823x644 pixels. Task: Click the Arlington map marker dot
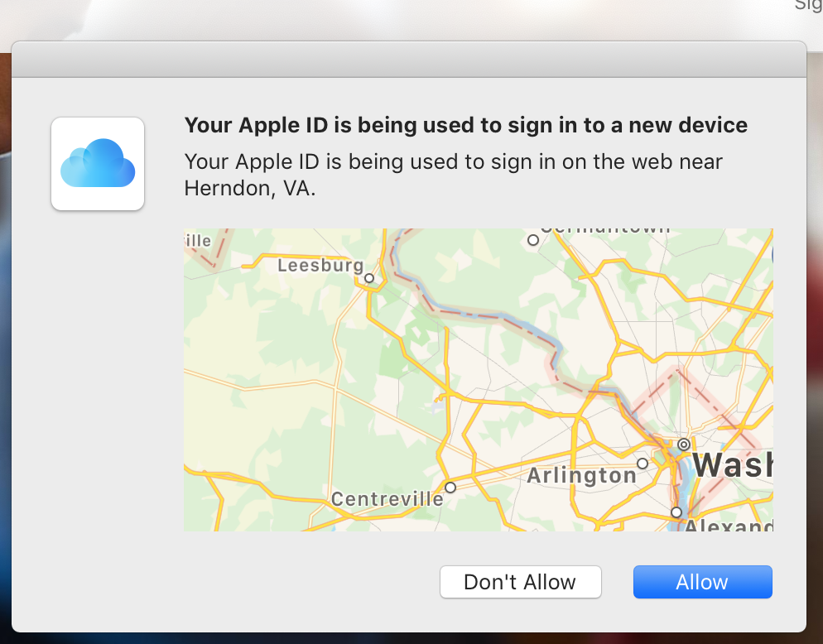pos(643,463)
